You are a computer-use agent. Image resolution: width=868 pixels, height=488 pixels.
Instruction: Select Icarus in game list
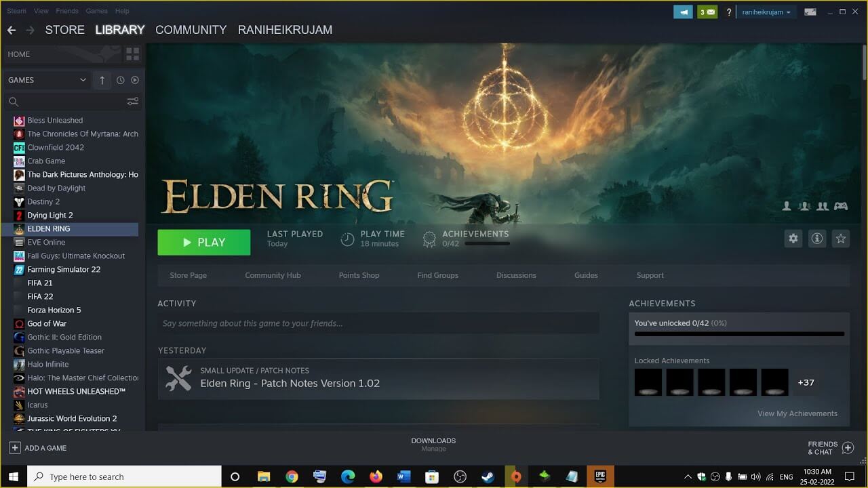[75, 405]
